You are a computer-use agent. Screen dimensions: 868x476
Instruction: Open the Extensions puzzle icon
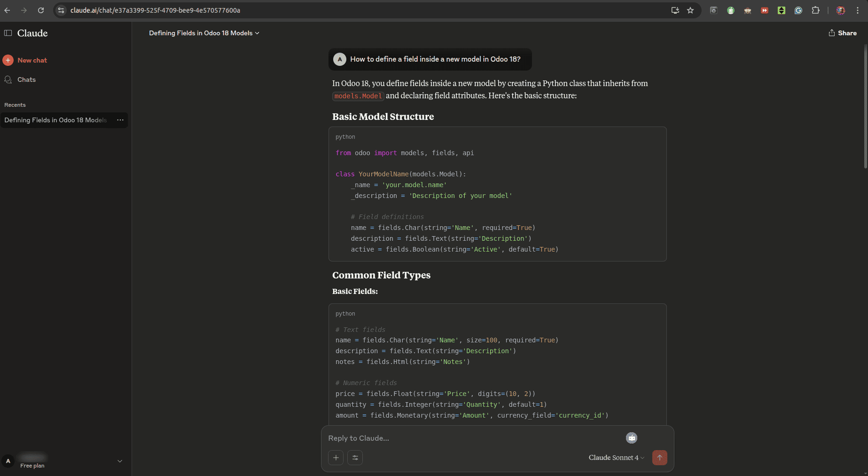coord(815,10)
